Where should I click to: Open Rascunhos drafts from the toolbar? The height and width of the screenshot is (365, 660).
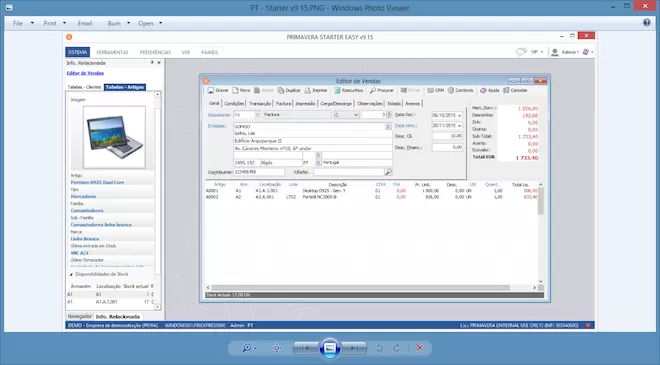point(337,91)
